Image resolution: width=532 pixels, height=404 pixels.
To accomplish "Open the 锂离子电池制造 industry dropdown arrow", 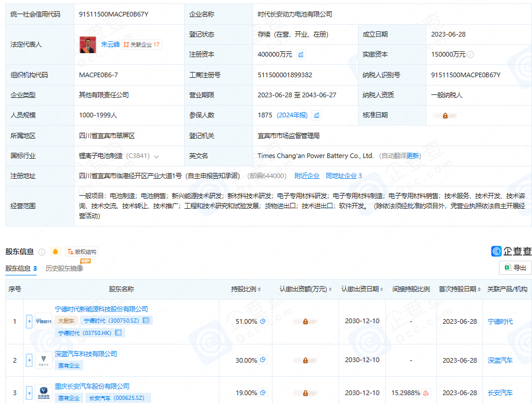I will [156, 156].
